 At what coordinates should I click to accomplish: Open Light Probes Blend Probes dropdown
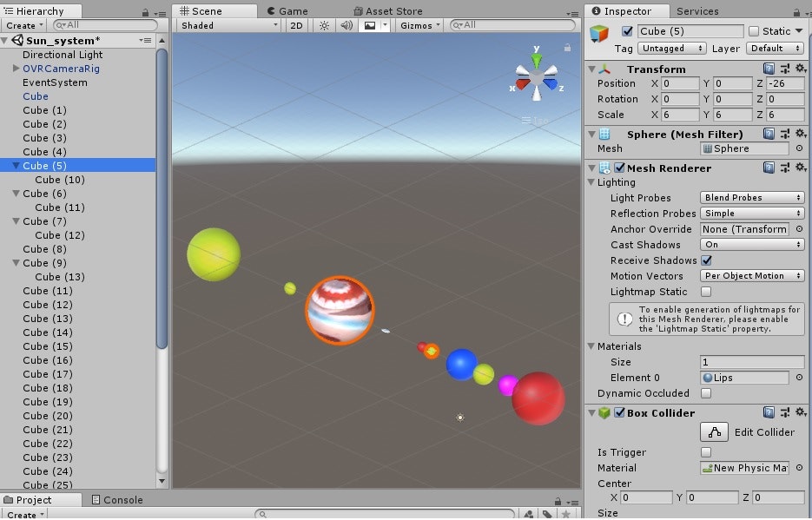tap(752, 198)
